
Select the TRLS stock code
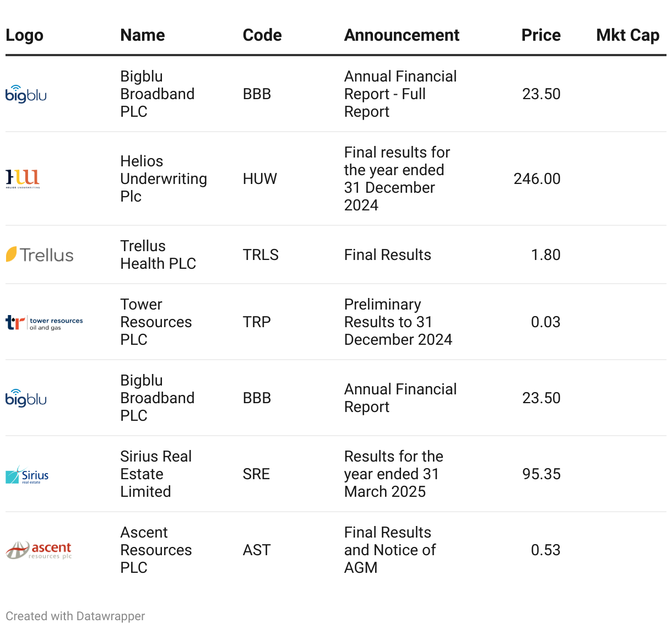(261, 254)
